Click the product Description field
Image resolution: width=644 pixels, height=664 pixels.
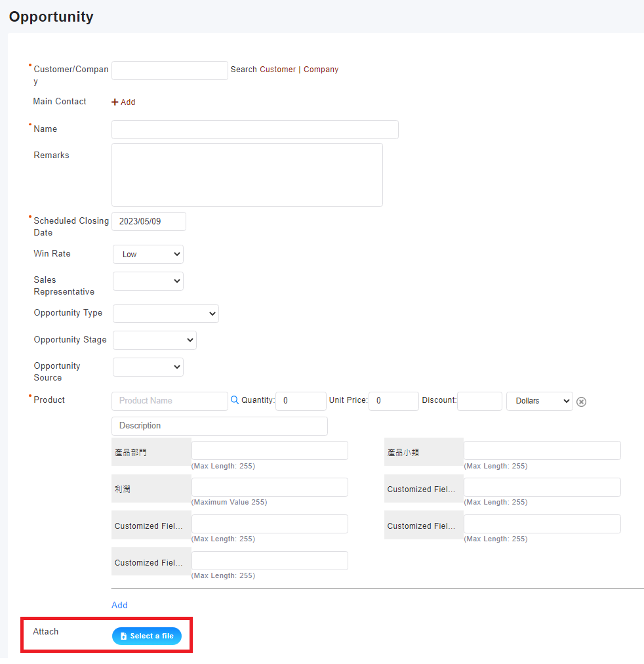pyautogui.click(x=219, y=426)
